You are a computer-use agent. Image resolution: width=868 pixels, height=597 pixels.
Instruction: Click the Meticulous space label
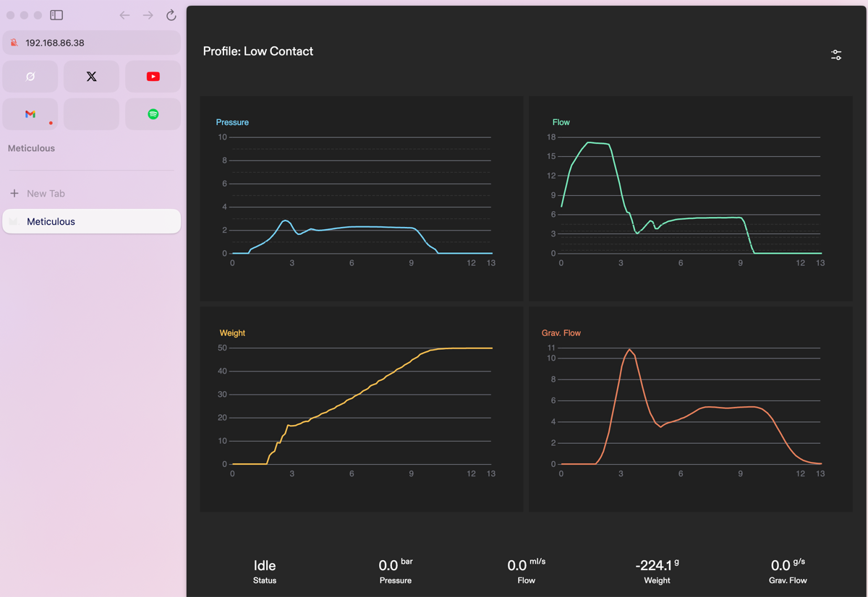point(31,148)
